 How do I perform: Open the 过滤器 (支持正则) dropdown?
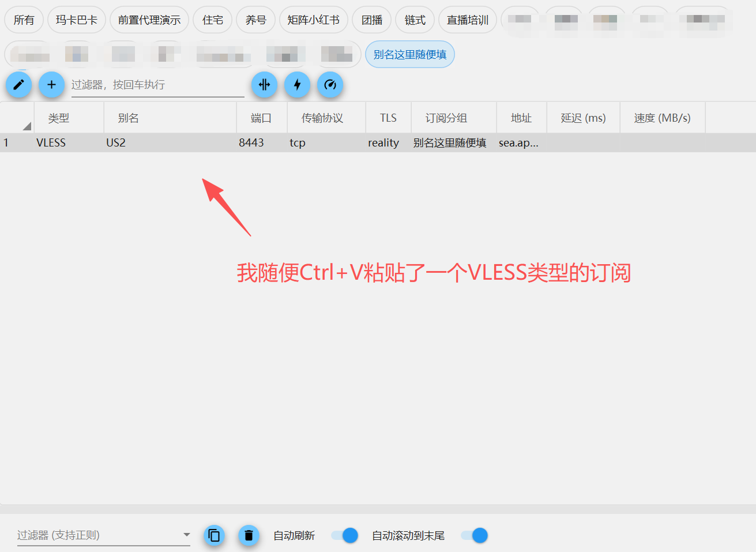click(186, 535)
